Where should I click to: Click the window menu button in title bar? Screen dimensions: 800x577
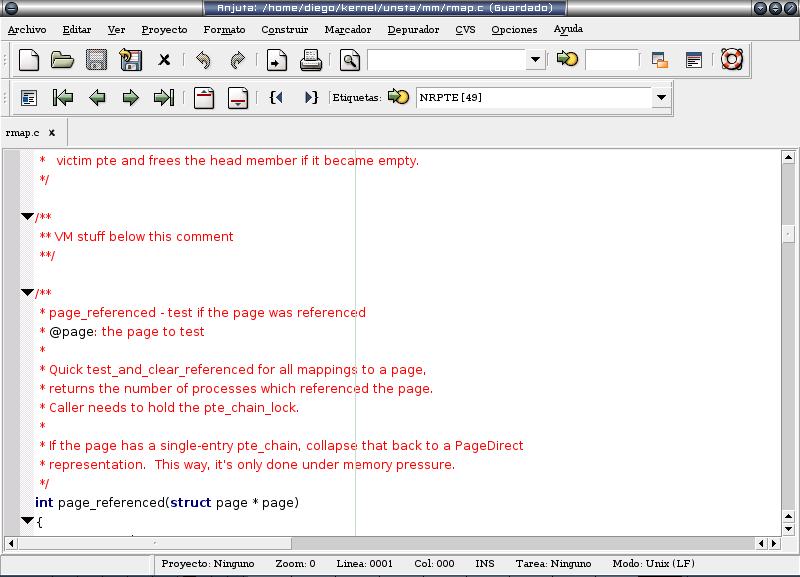(11, 8)
